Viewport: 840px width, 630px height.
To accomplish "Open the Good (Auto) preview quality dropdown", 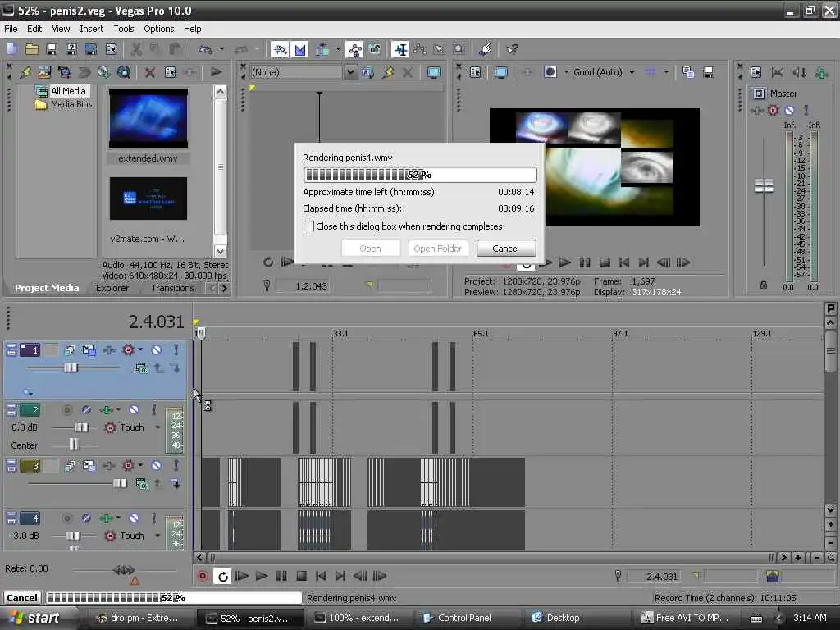I will [632, 72].
